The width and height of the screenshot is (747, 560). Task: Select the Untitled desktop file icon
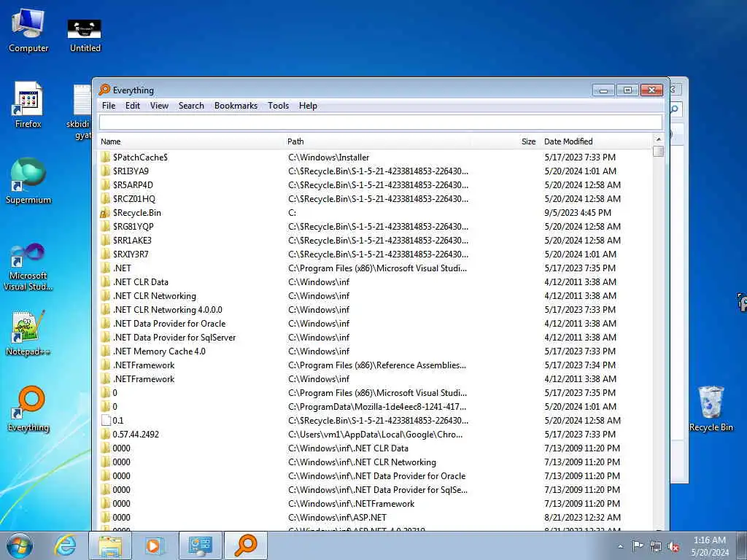[85, 35]
